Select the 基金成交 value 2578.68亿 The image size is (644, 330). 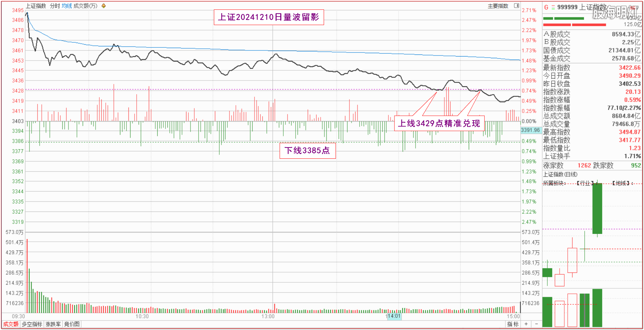[626, 59]
